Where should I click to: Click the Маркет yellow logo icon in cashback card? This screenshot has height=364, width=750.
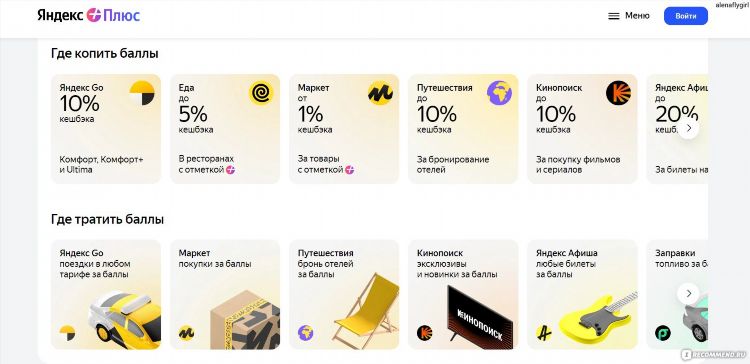tap(380, 93)
